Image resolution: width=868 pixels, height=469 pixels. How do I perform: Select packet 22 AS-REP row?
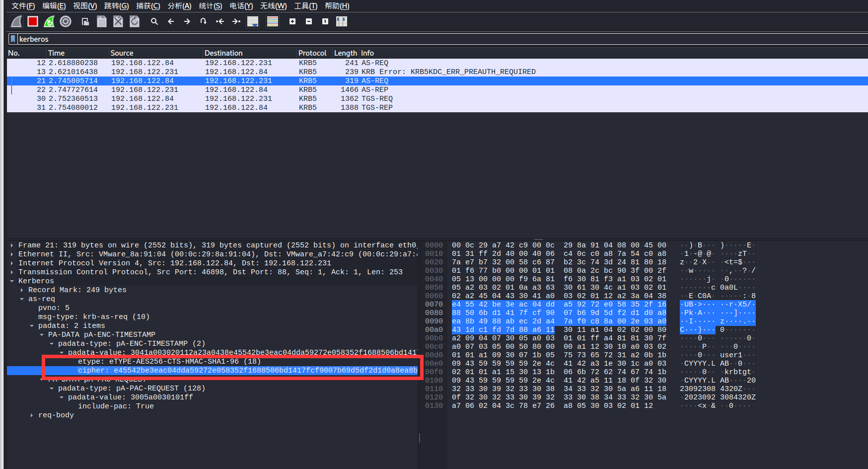coord(437,90)
